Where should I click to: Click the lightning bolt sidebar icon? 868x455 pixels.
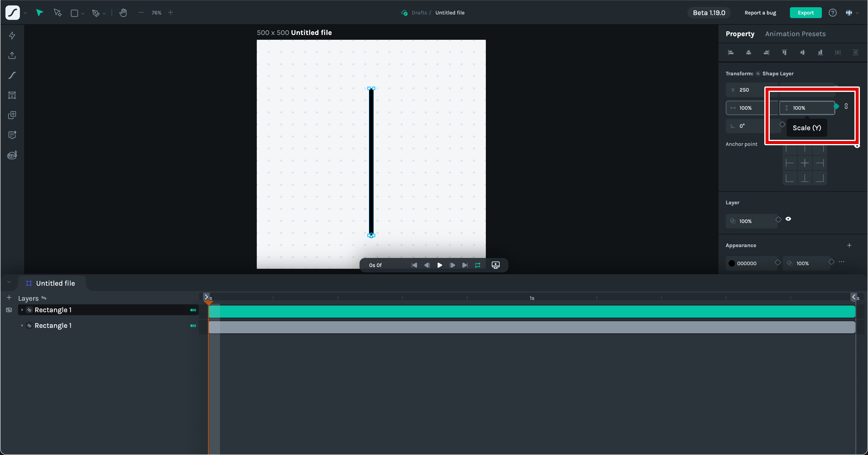click(x=12, y=36)
